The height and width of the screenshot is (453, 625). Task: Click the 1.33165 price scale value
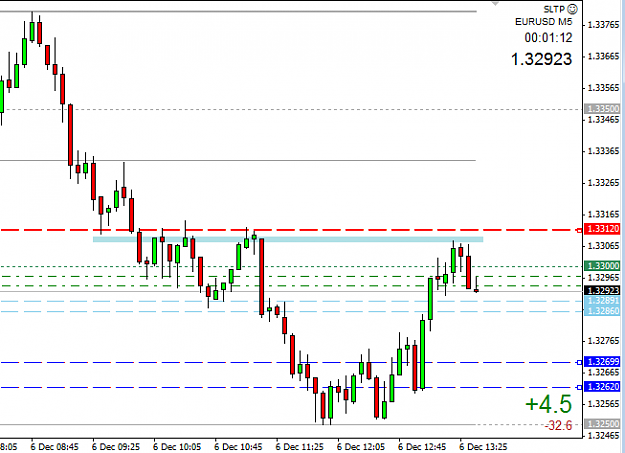tap(603, 214)
